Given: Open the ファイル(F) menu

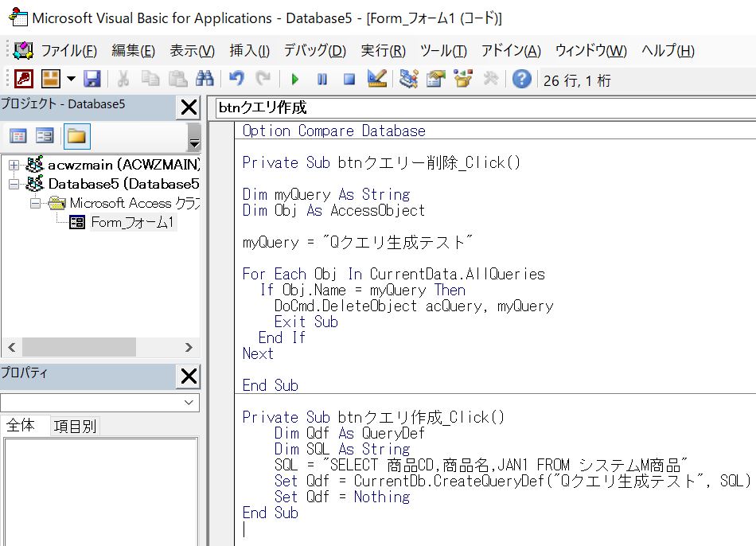Looking at the screenshot, I should [69, 51].
